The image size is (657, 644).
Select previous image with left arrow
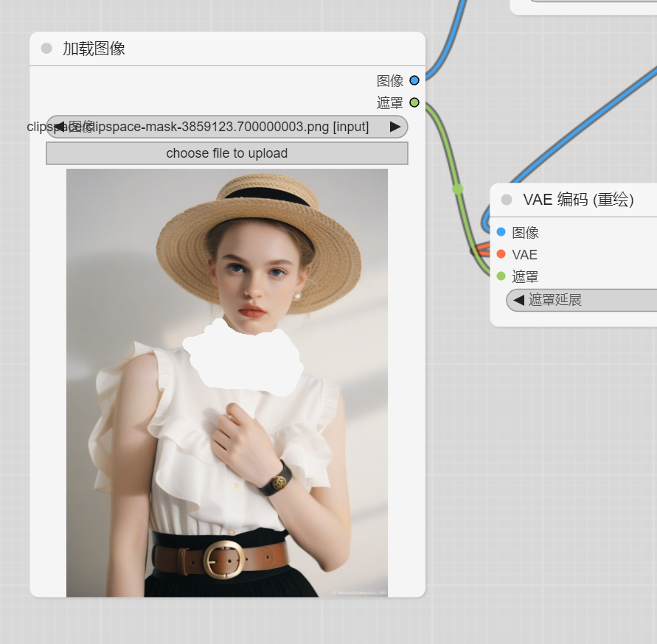(59, 127)
